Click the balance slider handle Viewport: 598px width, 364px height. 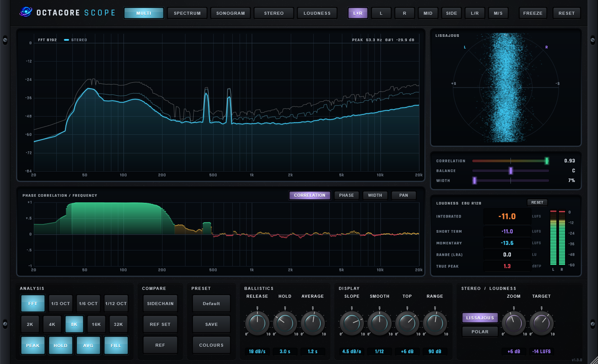[511, 171]
